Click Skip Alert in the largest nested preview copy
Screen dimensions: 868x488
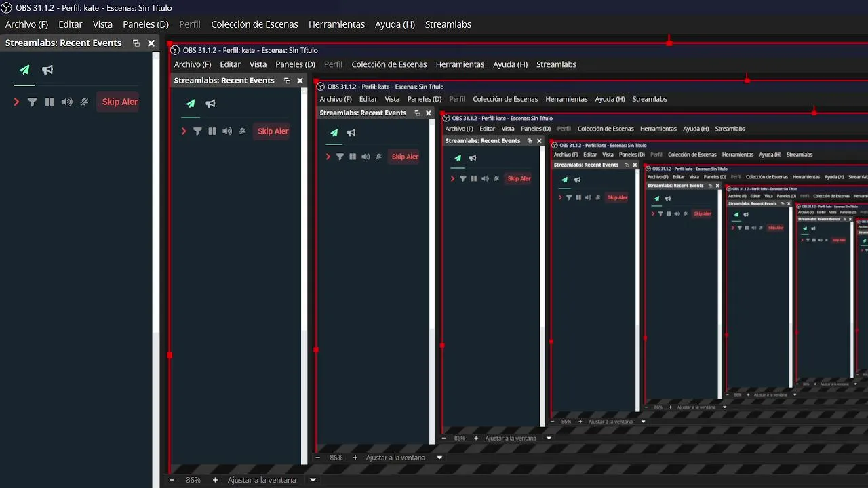pyautogui.click(x=273, y=131)
